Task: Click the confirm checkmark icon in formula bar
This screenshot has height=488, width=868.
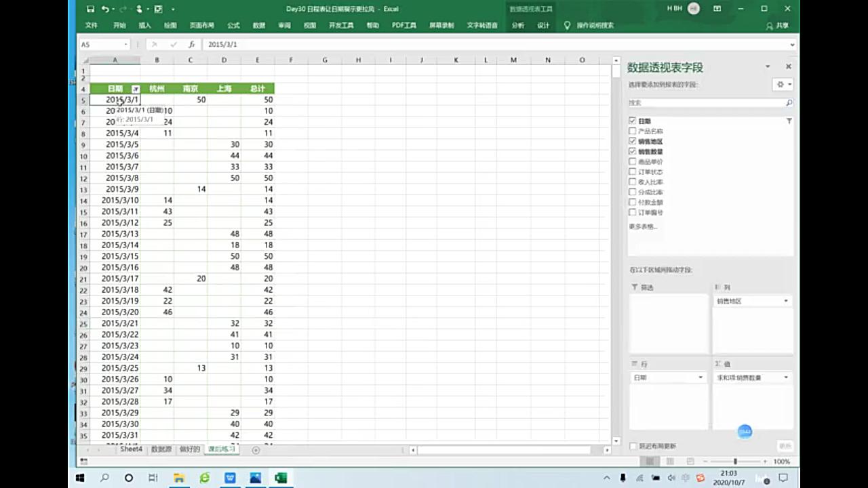Action: coord(174,44)
